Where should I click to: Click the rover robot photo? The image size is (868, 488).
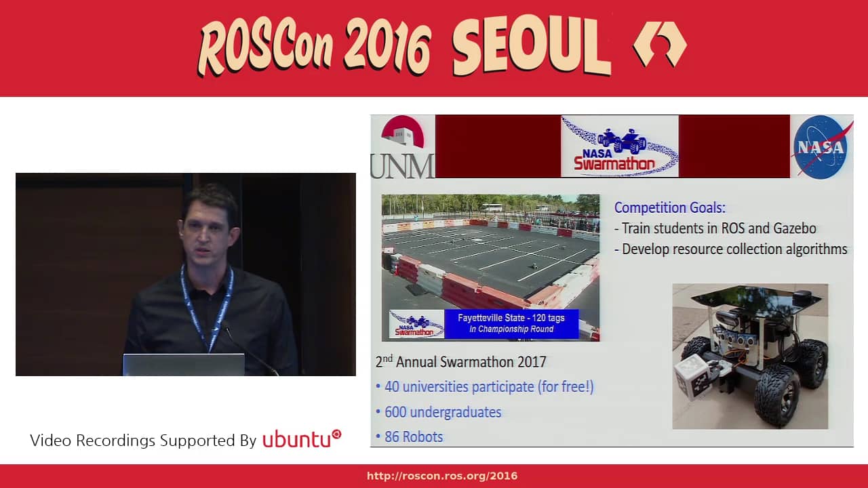(750, 357)
